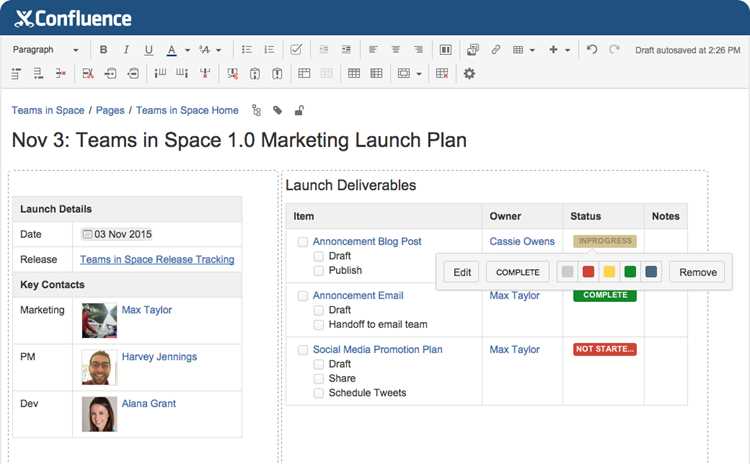Check Social Media Promotion Plan task
750x464 pixels.
(x=303, y=350)
